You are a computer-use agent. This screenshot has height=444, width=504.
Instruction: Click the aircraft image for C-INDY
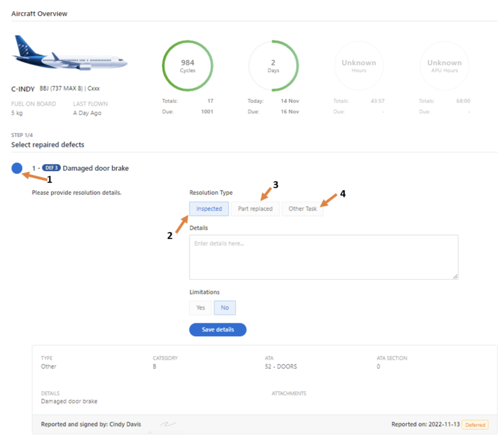tap(70, 54)
